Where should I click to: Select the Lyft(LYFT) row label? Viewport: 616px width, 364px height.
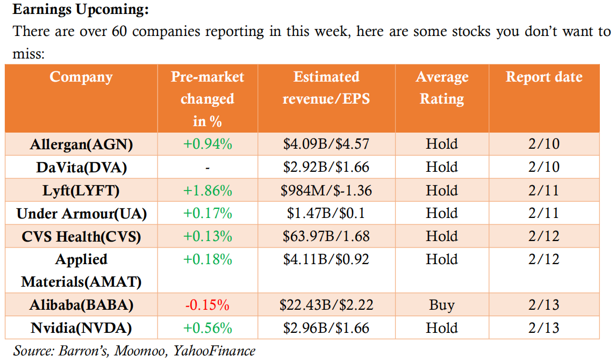tap(81, 191)
